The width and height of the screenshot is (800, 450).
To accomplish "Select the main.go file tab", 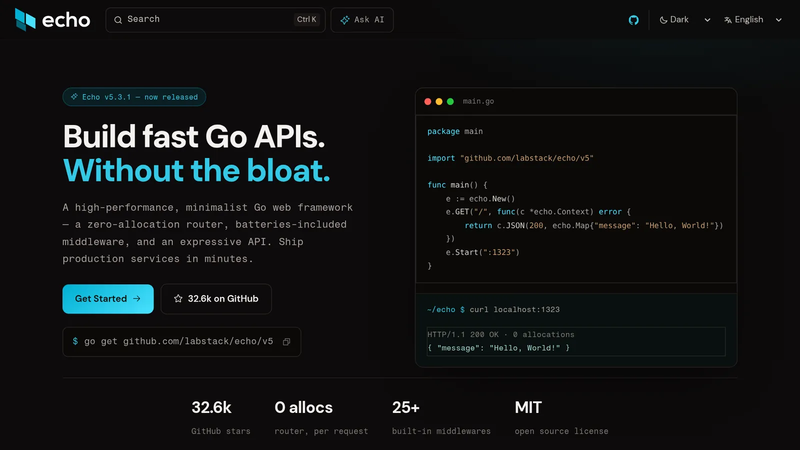I will [x=478, y=102].
